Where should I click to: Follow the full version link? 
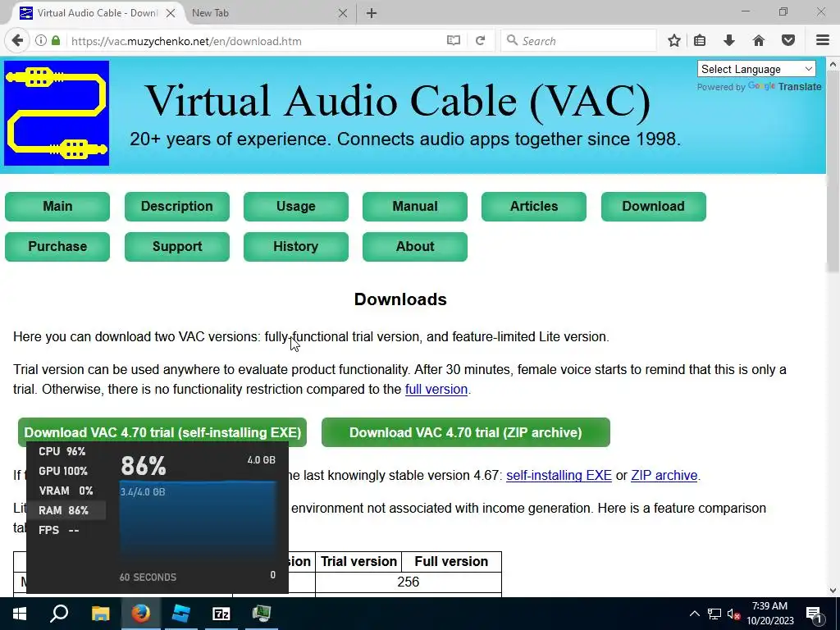point(436,390)
